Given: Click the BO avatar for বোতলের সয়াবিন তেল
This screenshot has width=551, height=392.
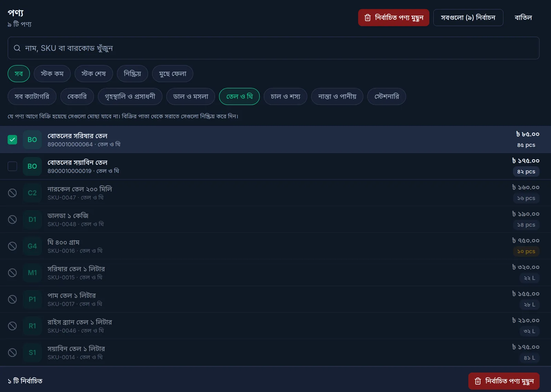Looking at the screenshot, I should point(32,166).
